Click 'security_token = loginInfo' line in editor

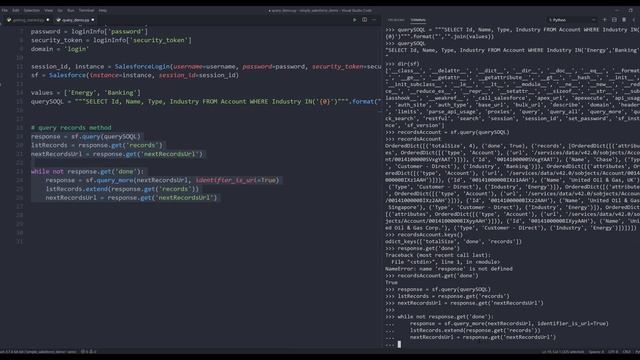tap(111, 40)
